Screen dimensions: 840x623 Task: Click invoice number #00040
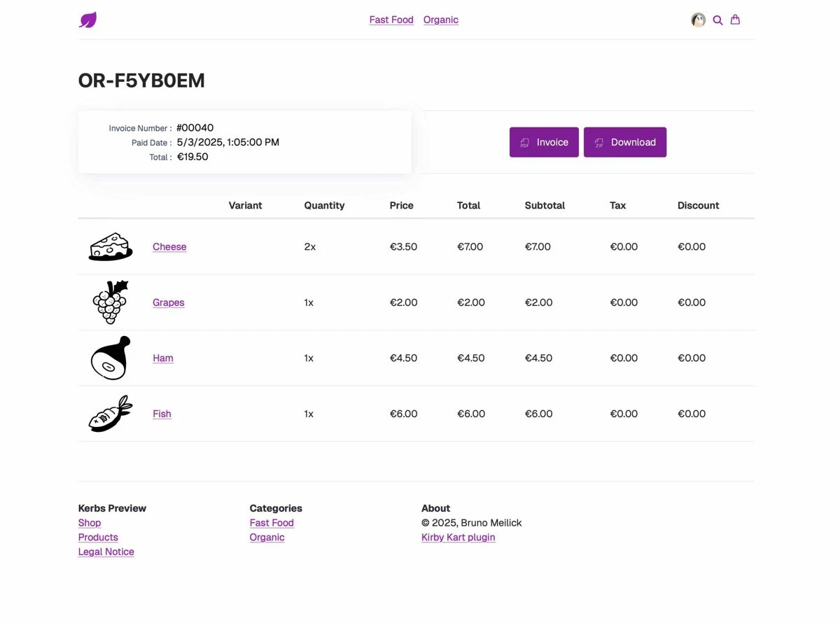pyautogui.click(x=195, y=127)
